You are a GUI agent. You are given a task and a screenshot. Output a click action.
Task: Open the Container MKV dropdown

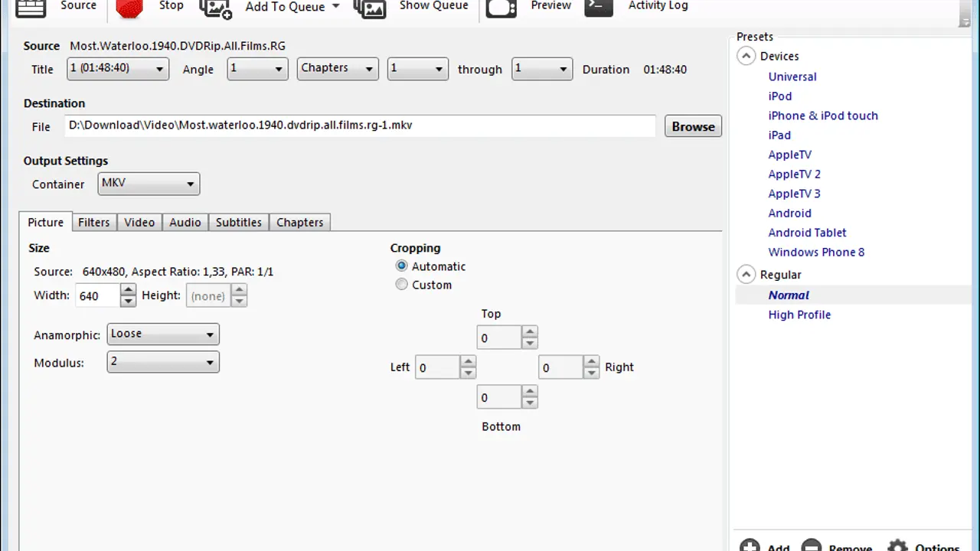tap(149, 184)
